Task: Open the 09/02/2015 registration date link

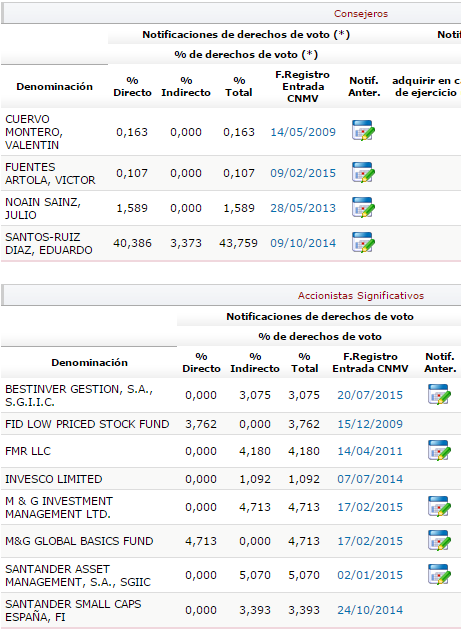Action: 303,173
